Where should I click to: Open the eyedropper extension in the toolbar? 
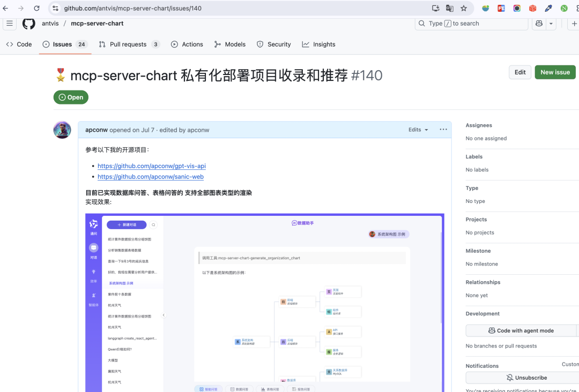click(548, 8)
